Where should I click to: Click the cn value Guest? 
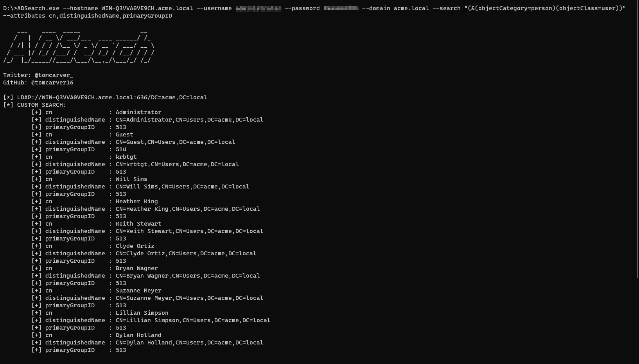(x=124, y=134)
